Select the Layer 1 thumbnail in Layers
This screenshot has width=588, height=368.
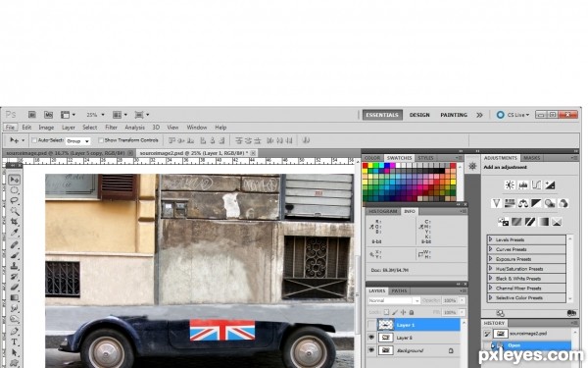[385, 325]
